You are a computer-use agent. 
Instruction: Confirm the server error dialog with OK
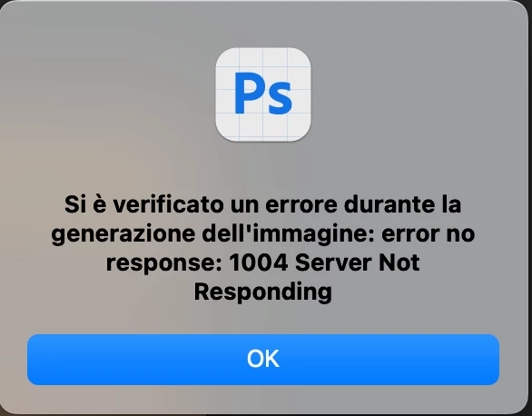point(263,360)
